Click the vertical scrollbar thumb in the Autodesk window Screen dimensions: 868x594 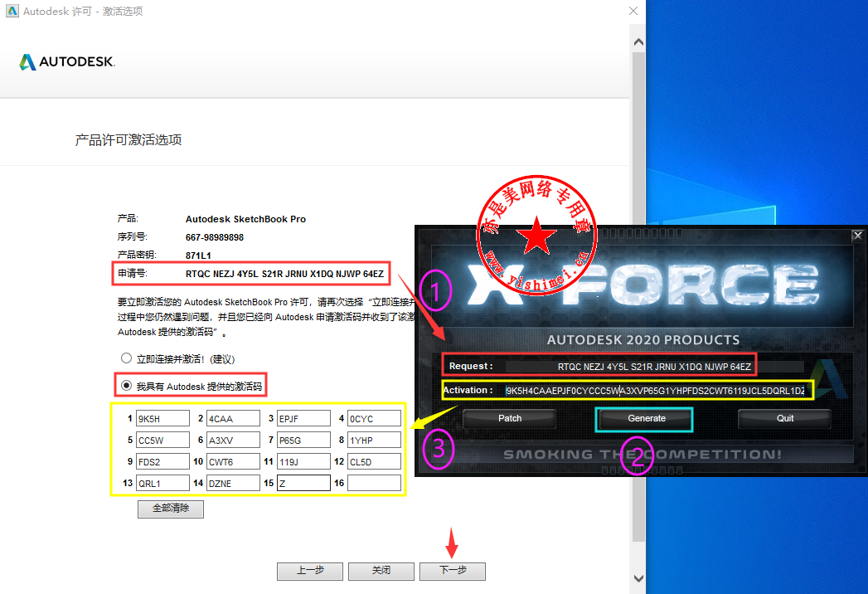point(638,296)
